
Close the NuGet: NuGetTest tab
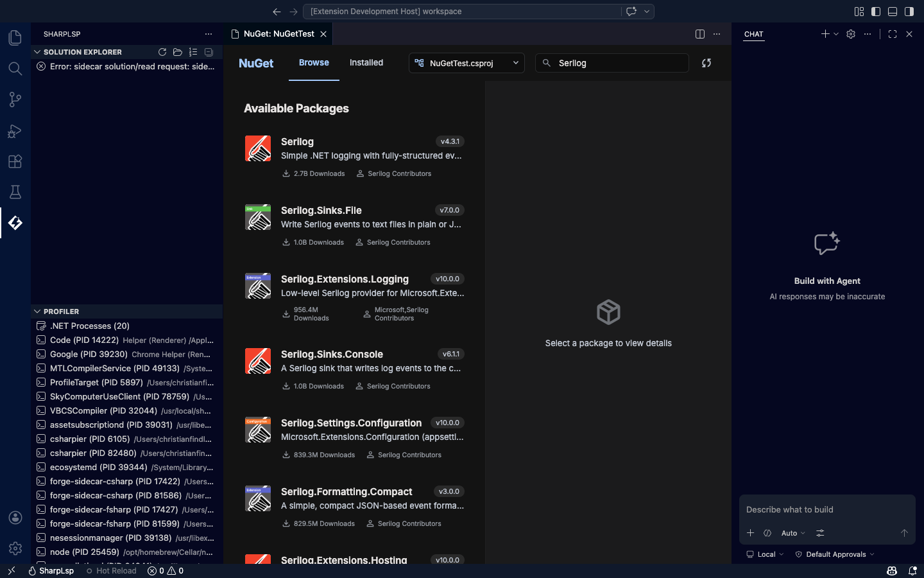(x=323, y=34)
